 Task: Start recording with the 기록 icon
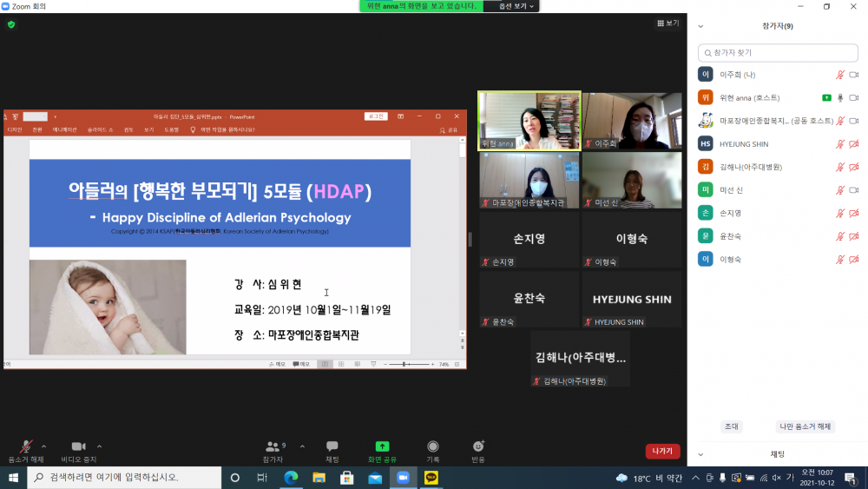coord(433,446)
